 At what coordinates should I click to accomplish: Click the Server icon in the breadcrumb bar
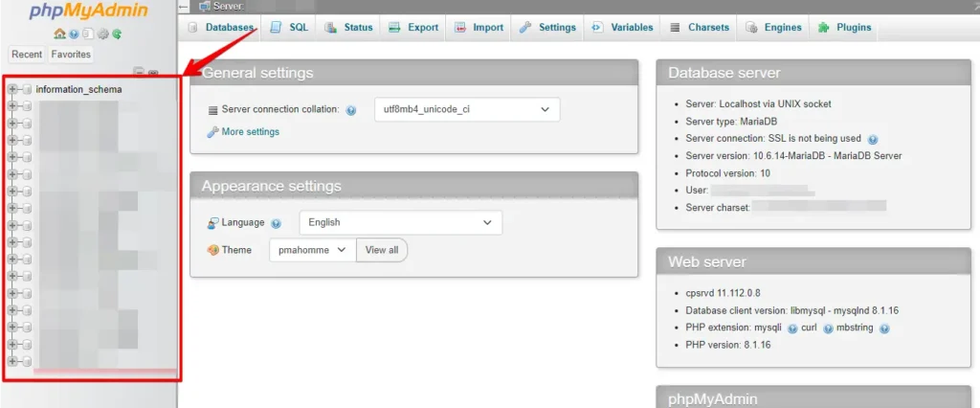pyautogui.click(x=204, y=7)
